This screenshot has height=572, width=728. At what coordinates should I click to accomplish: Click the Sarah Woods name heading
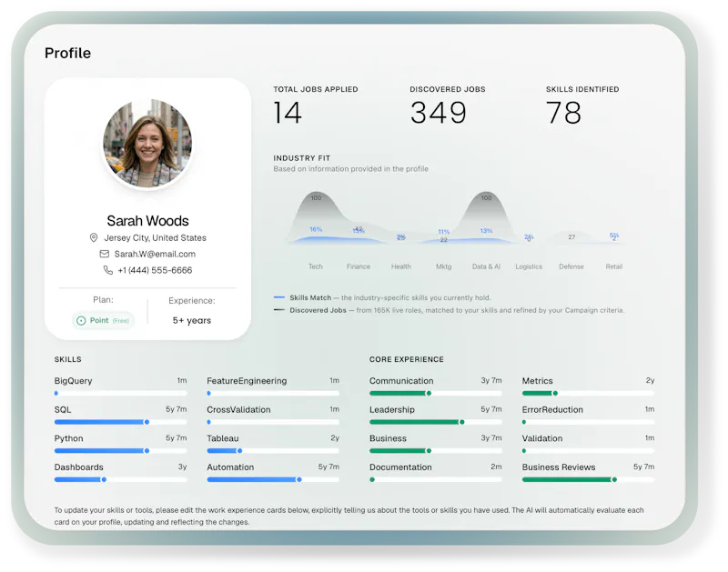(x=147, y=221)
